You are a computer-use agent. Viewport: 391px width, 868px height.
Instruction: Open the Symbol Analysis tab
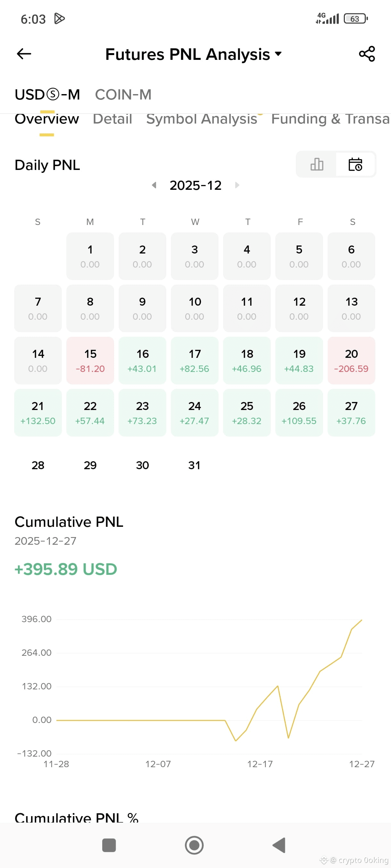pos(202,119)
